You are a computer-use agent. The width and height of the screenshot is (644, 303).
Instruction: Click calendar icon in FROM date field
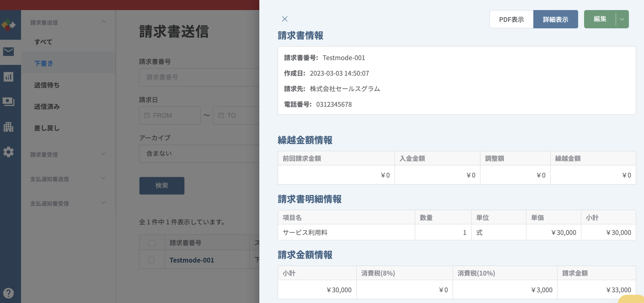147,115
